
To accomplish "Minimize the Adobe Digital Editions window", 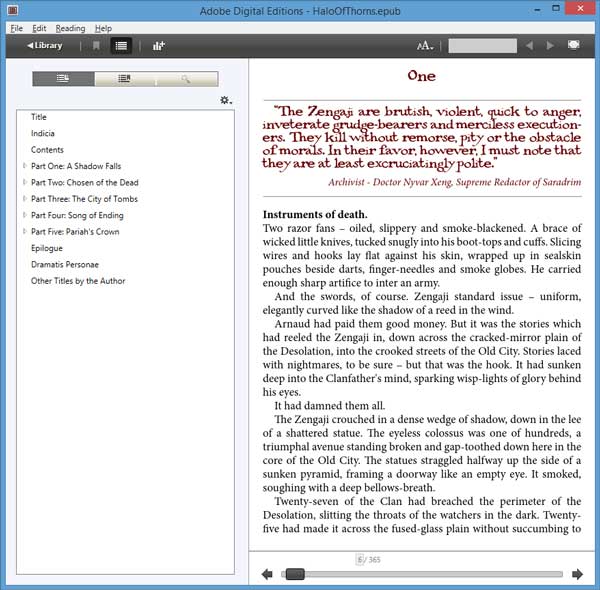I will (537, 9).
